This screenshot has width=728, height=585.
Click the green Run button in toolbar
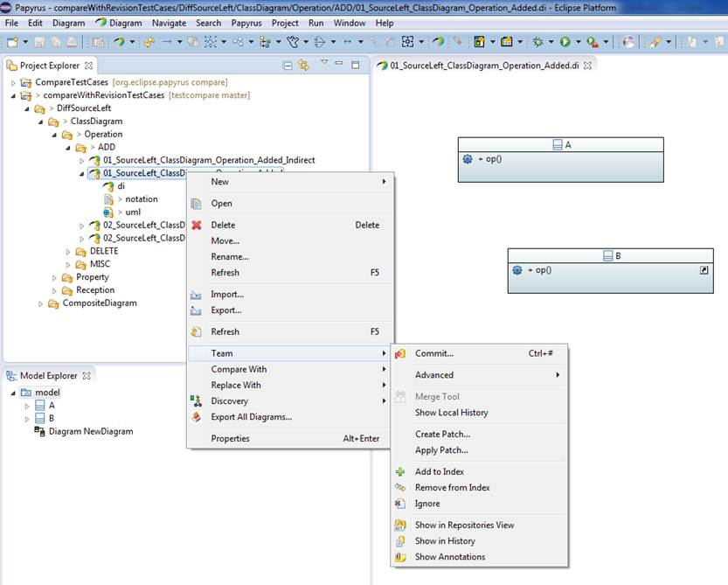coord(565,42)
